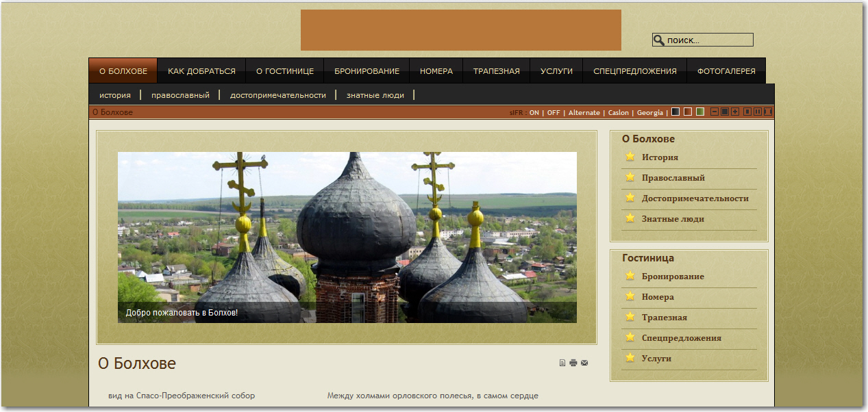Turn sIFR ON

534,113
